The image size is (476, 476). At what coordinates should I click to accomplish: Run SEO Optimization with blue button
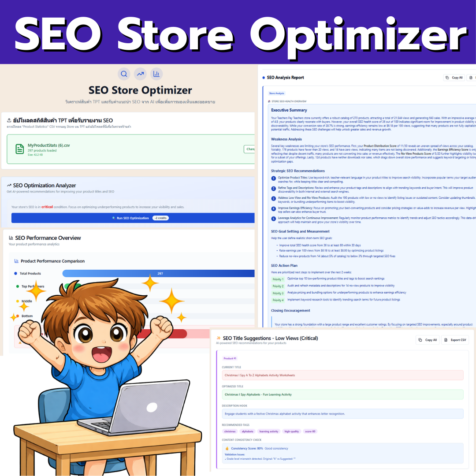point(133,218)
